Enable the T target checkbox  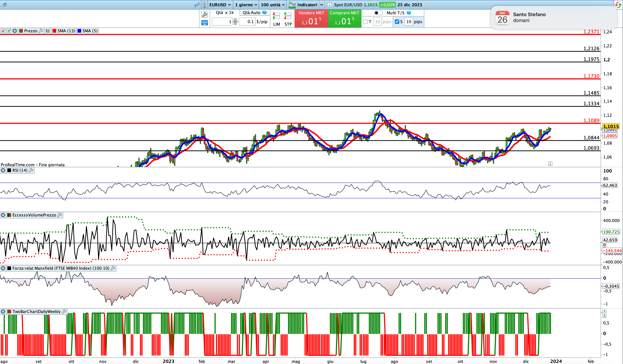point(365,22)
